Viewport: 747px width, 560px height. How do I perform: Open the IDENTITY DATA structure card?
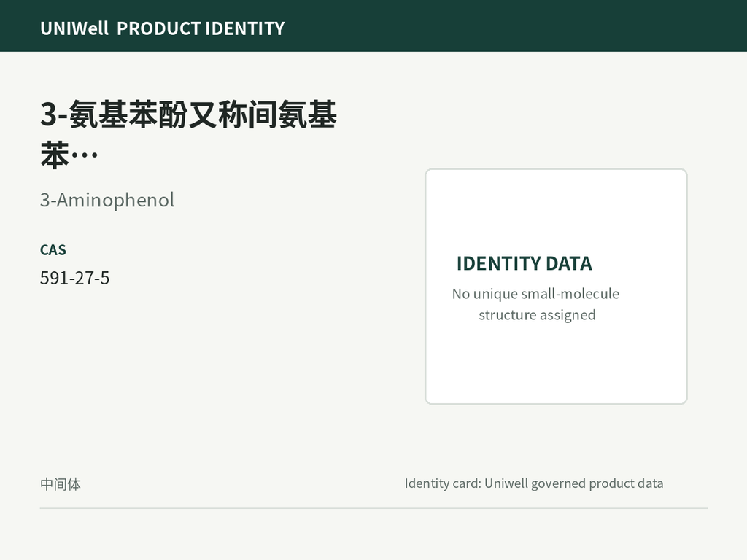click(556, 286)
